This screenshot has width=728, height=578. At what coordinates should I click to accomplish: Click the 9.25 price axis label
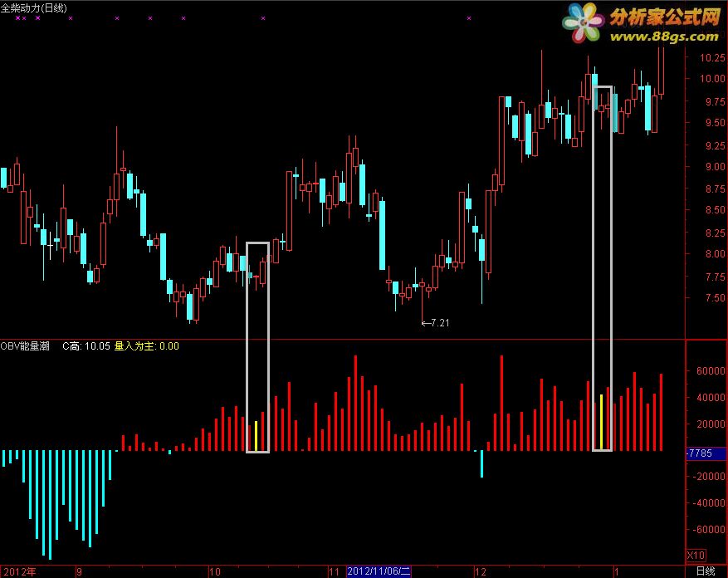[715, 146]
